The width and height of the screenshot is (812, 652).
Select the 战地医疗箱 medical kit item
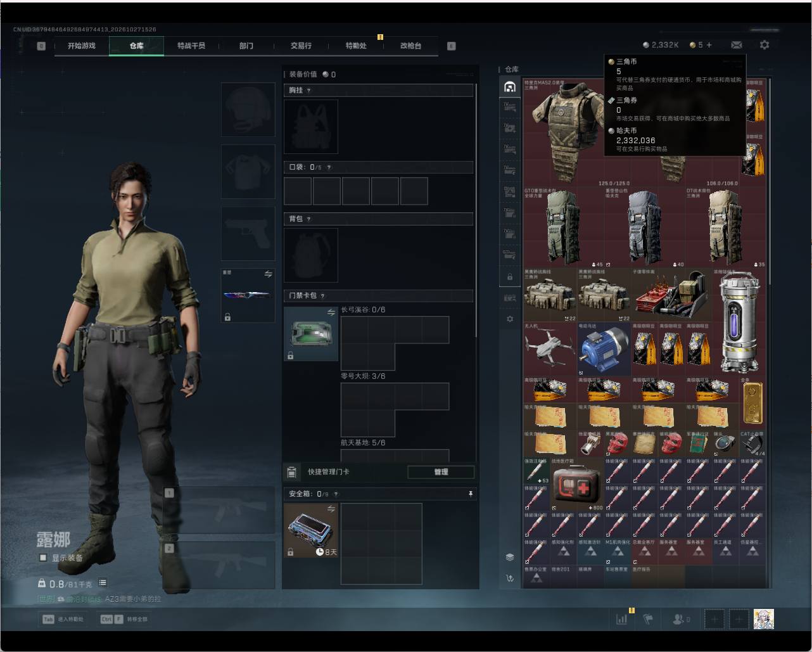click(x=577, y=485)
